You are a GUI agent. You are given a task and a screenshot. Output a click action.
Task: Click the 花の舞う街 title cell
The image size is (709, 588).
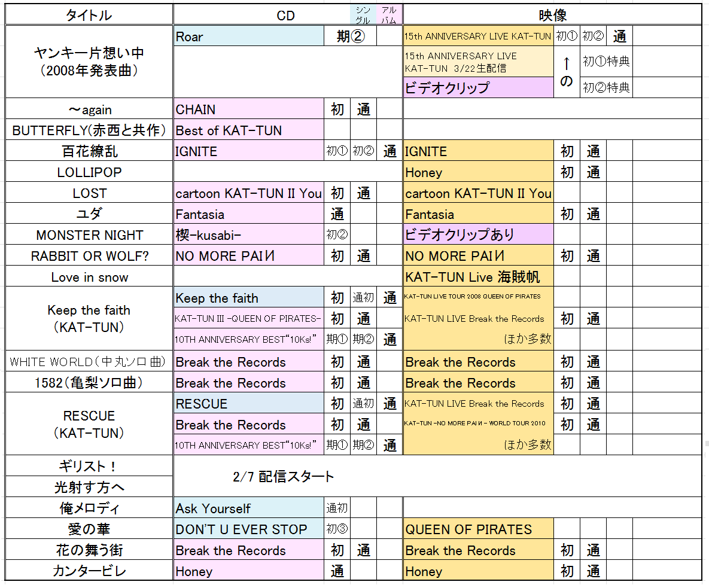[89, 550]
